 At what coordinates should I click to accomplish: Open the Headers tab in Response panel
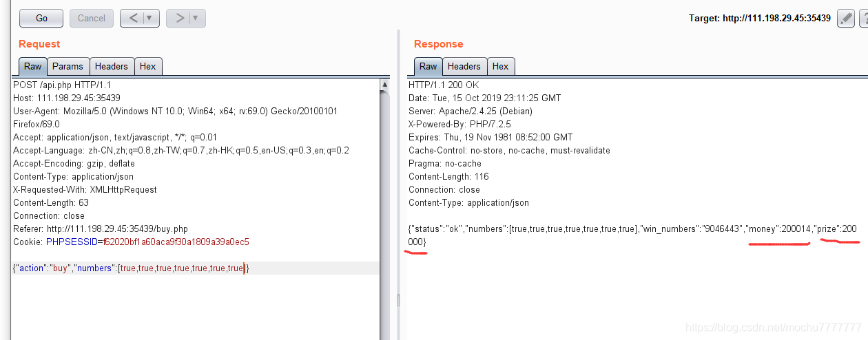point(464,66)
